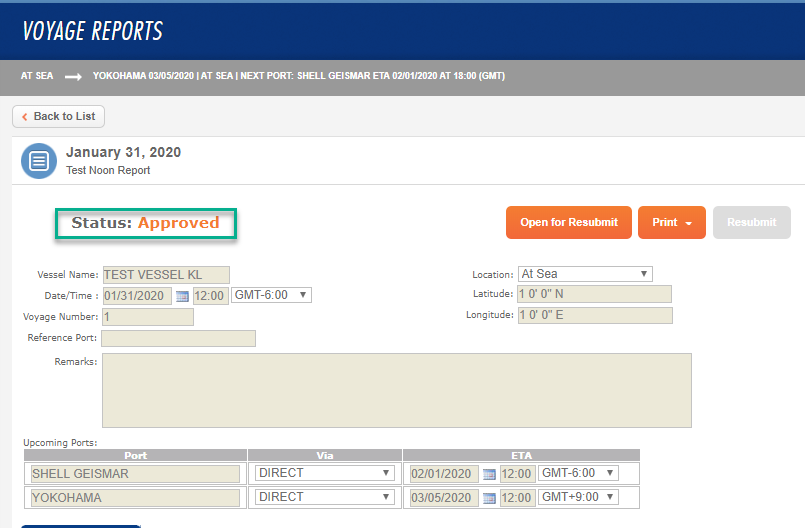Screen dimensions: 805x528
Task: Click the Latitude input field
Action: [594, 294]
